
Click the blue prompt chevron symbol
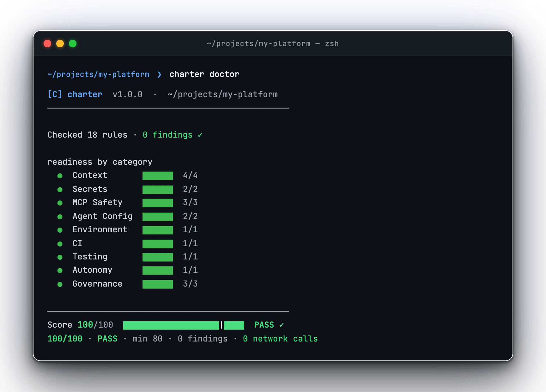pyautogui.click(x=159, y=74)
